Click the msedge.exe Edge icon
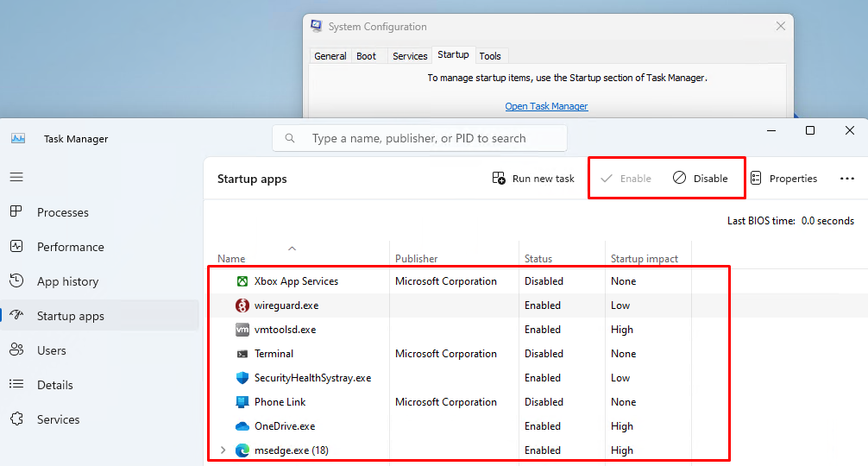Screen dimensions: 868x466 coord(242,450)
